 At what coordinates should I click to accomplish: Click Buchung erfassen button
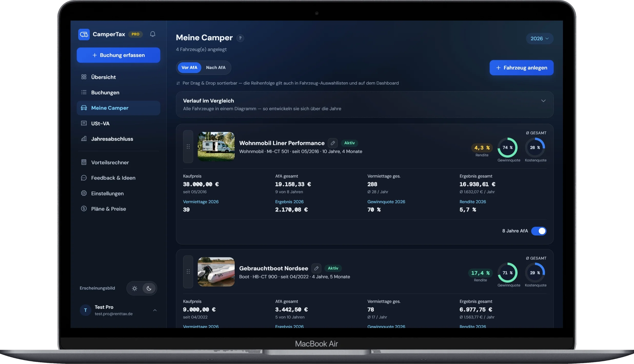pos(118,55)
